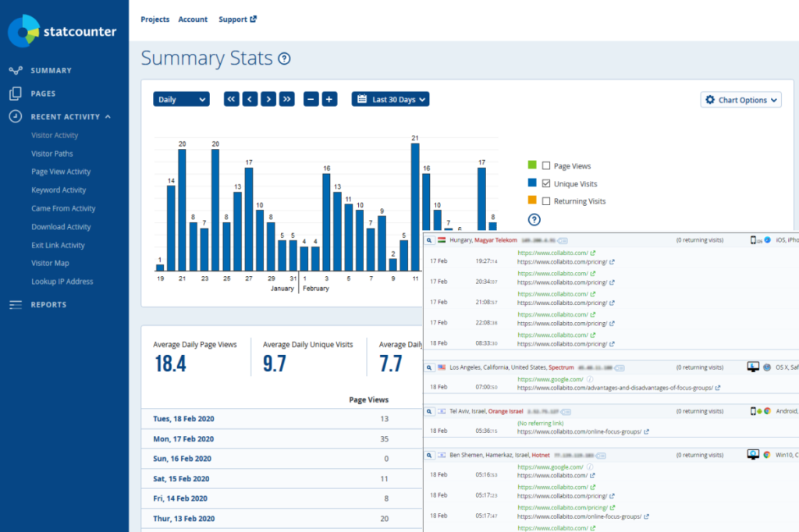Uncheck the Unique Visits checkbox
The height and width of the screenshot is (532, 799).
[546, 184]
